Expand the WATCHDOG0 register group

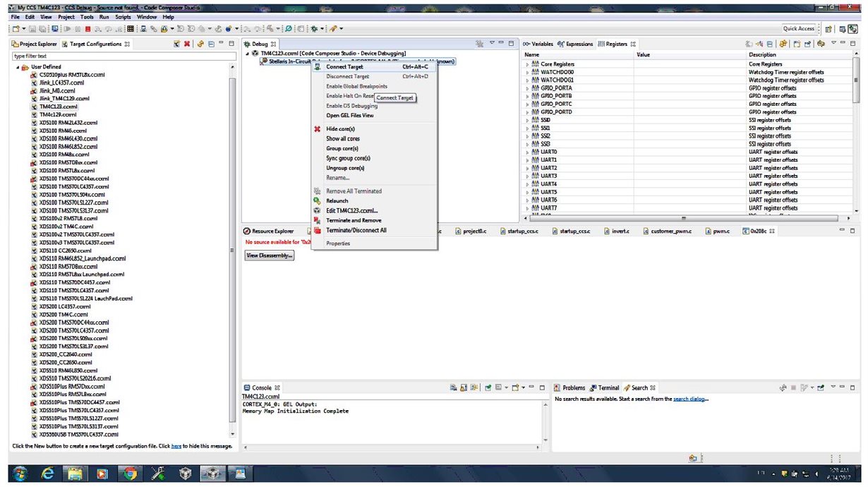[x=527, y=72]
